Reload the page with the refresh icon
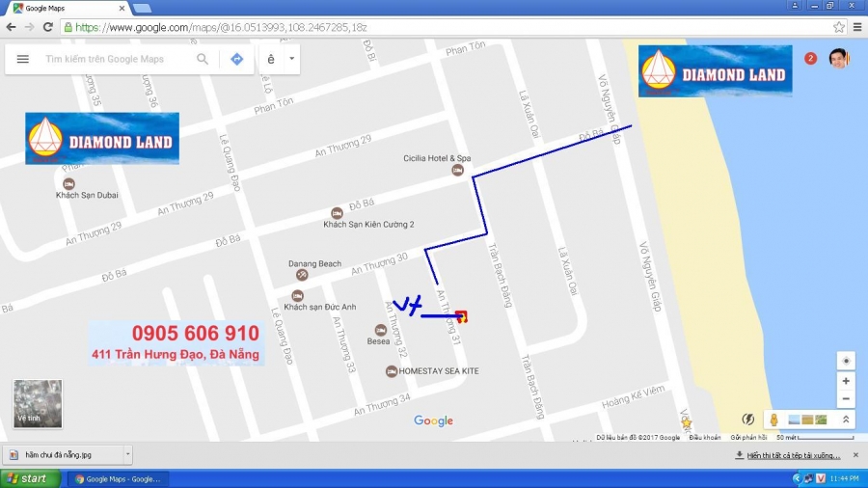The height and width of the screenshot is (488, 868). coord(48,27)
